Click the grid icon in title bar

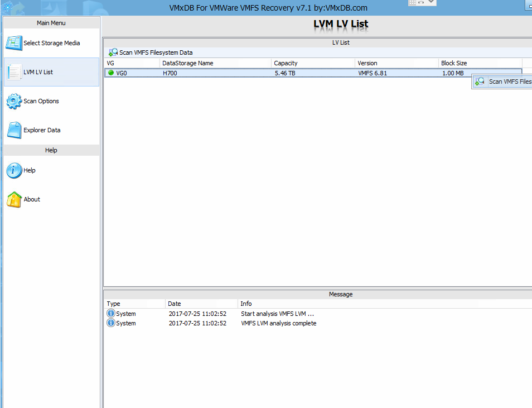pyautogui.click(x=412, y=2)
